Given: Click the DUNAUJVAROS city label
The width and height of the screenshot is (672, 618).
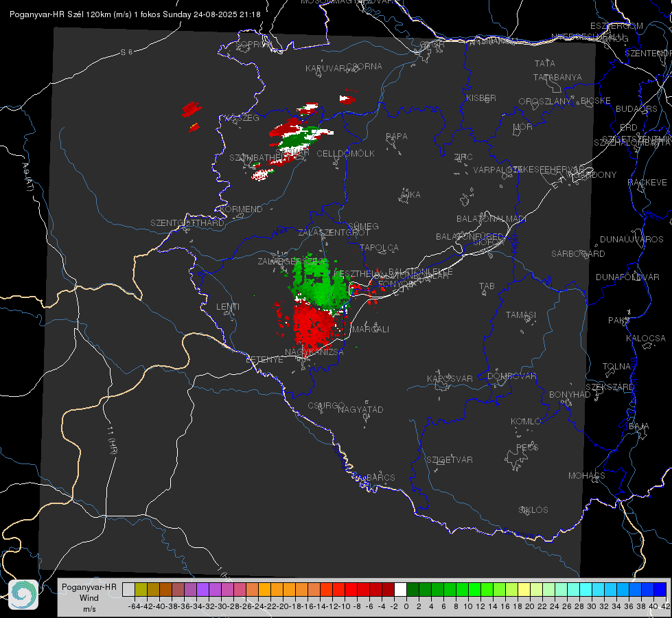Looking at the screenshot, I should coord(632,240).
